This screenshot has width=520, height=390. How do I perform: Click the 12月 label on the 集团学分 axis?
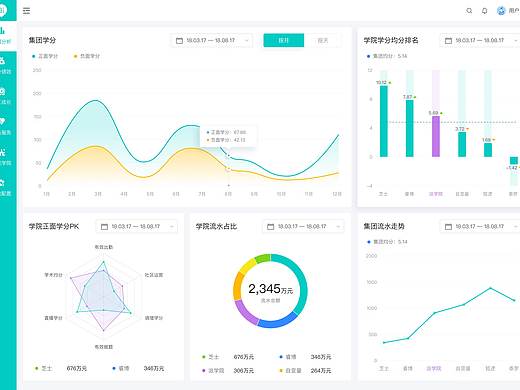[x=337, y=194]
